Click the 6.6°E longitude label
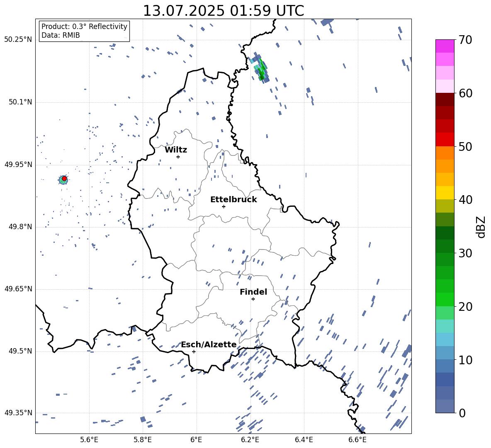Image resolution: width=491 pixels, height=448 pixels. [x=357, y=440]
